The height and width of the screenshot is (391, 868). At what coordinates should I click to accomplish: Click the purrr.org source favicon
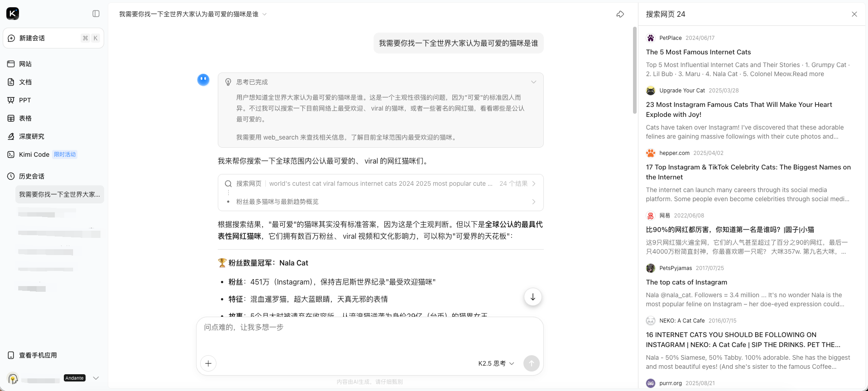[651, 383]
